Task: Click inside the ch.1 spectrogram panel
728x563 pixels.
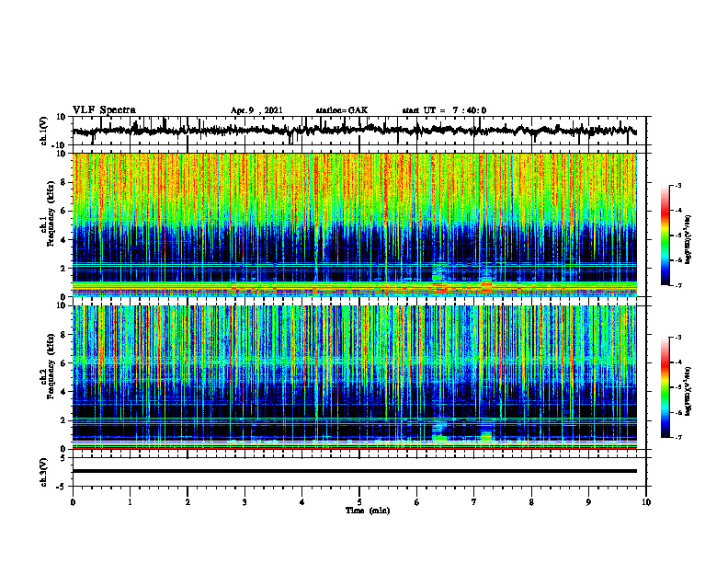Action: tap(354, 224)
